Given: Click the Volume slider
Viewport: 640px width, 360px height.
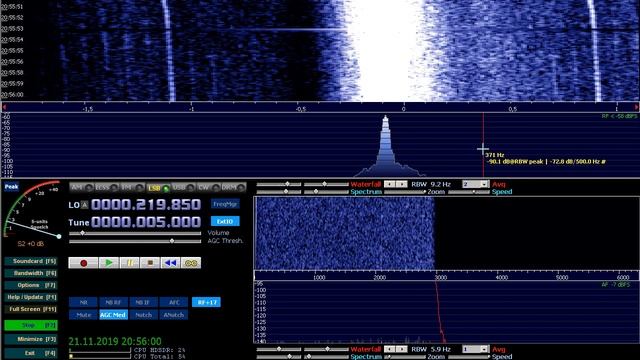Looking at the screenshot, I should (135, 233).
